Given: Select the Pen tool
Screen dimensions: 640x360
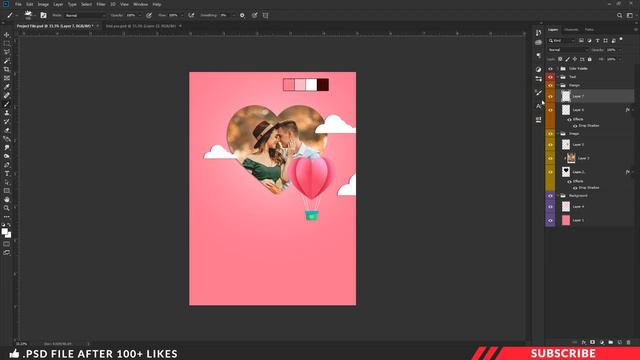Looking at the screenshot, I should point(7,165).
